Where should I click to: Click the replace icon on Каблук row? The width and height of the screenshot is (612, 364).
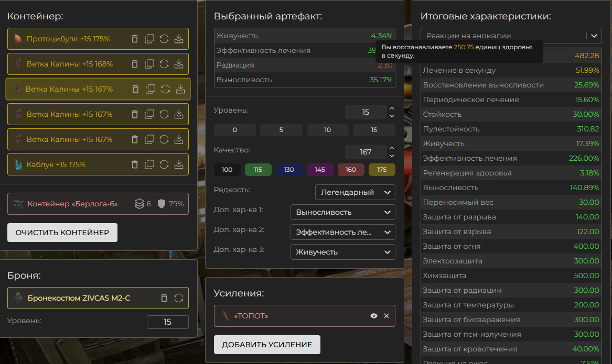coord(164,164)
